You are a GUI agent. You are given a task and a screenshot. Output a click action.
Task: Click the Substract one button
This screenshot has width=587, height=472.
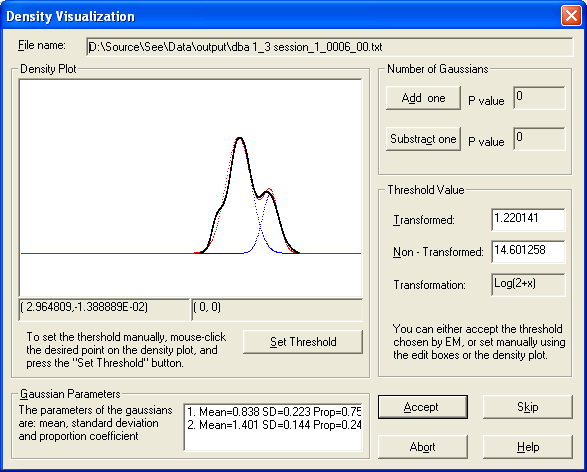(x=423, y=139)
